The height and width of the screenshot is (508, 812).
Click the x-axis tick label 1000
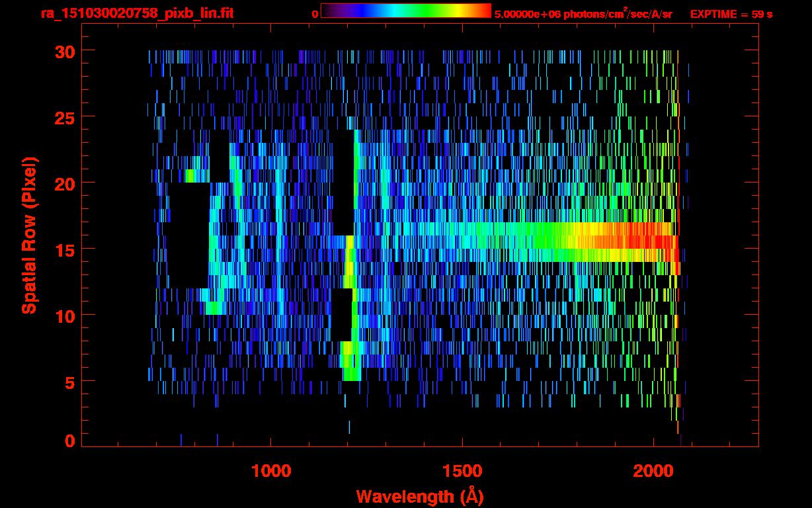(x=271, y=471)
